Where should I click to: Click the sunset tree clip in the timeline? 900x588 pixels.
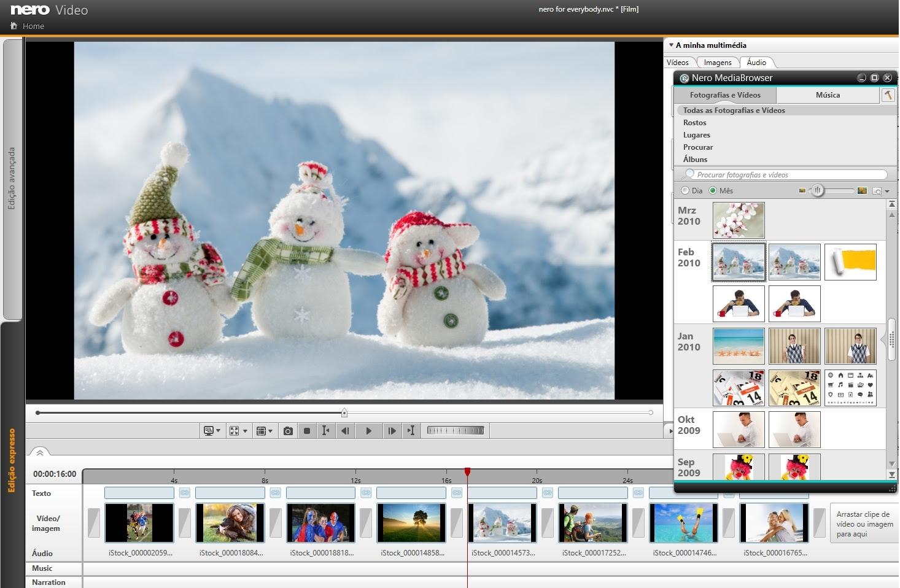tap(411, 523)
